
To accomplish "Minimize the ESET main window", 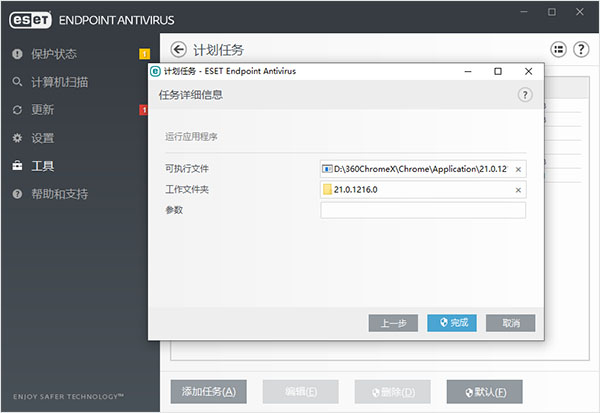I will 524,12.
